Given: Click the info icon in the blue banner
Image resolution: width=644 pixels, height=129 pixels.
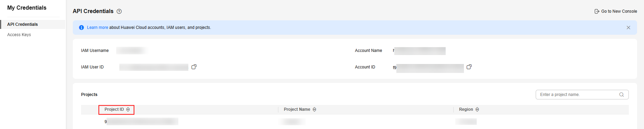Looking at the screenshot, I should pyautogui.click(x=81, y=28).
